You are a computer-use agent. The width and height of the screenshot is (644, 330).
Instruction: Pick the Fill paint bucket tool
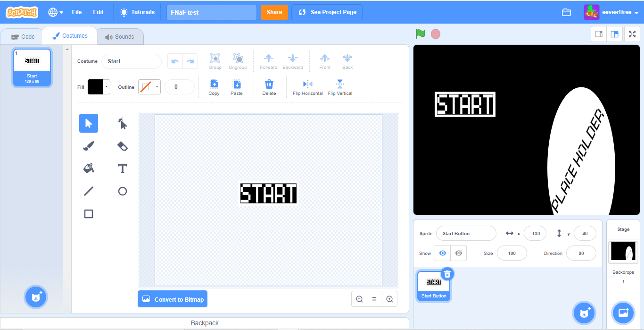(88, 169)
